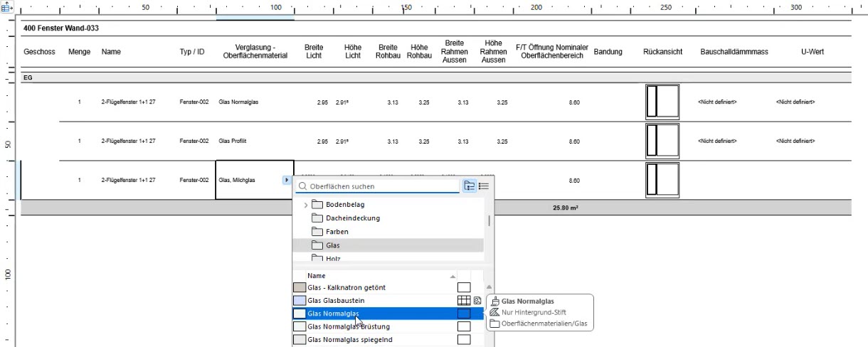Click the Bauschalldämmmass <Nicht definiert> cell, first row
Viewport: 868px width, 347px height.
click(717, 102)
